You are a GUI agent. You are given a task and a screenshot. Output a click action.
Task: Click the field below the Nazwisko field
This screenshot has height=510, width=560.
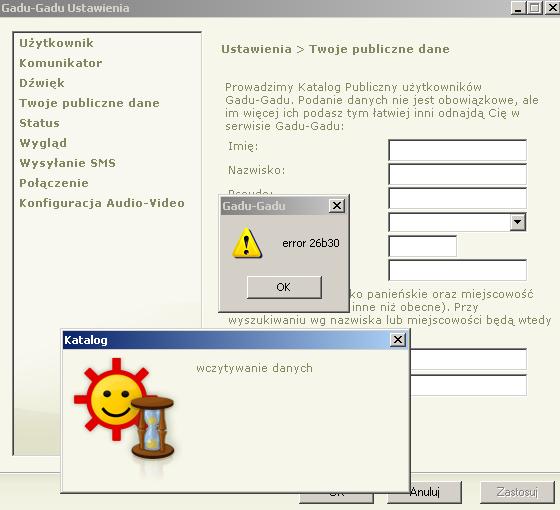click(458, 198)
